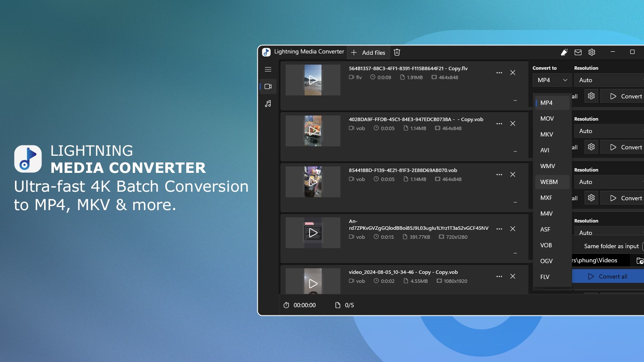Open more options for 4028DA9F Copy.vob file
Viewport: 644px width, 362px height.
[x=499, y=124]
